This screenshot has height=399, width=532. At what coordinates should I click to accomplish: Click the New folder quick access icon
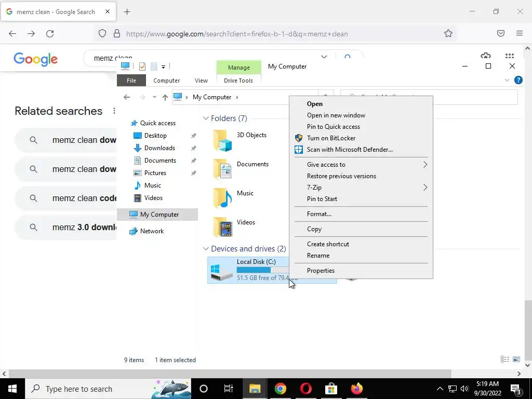tap(154, 66)
